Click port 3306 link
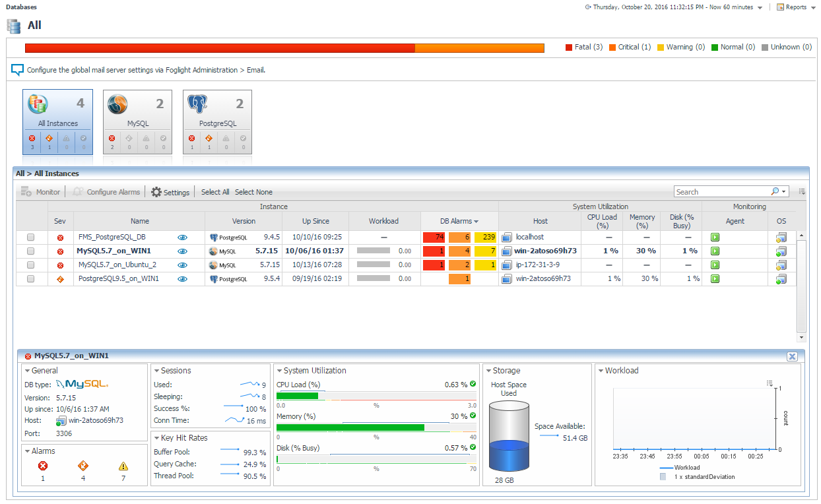This screenshot has width=821, height=504. [64, 433]
